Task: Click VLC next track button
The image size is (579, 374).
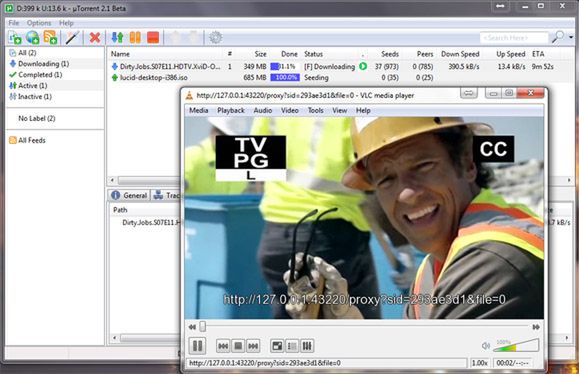Action: [x=253, y=346]
